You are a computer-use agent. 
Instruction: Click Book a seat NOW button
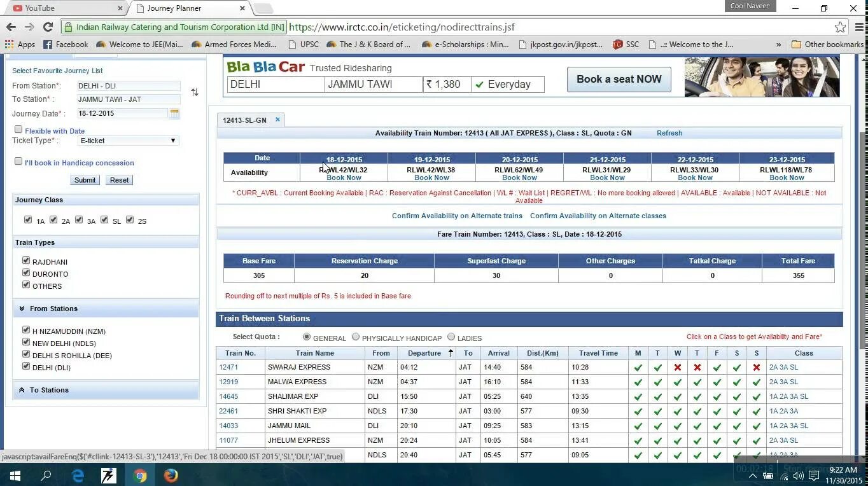coord(619,80)
